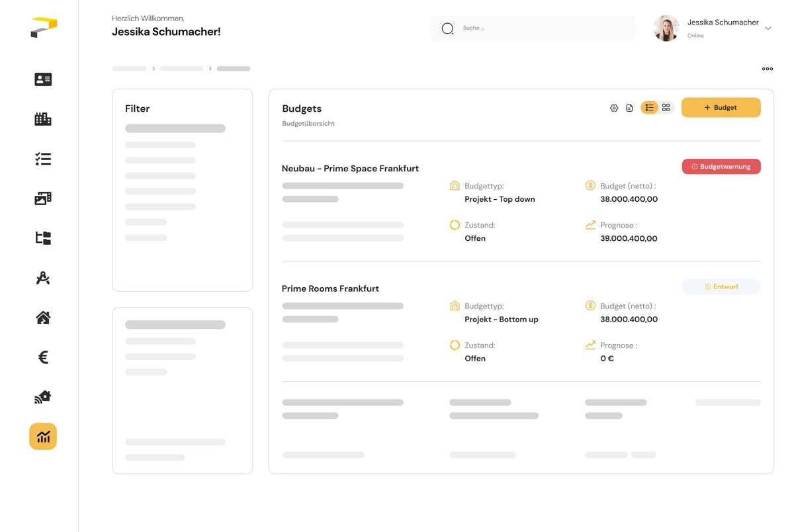Click the Offen state of Neubau project
The width and height of the screenshot is (794, 532).
[x=475, y=239]
